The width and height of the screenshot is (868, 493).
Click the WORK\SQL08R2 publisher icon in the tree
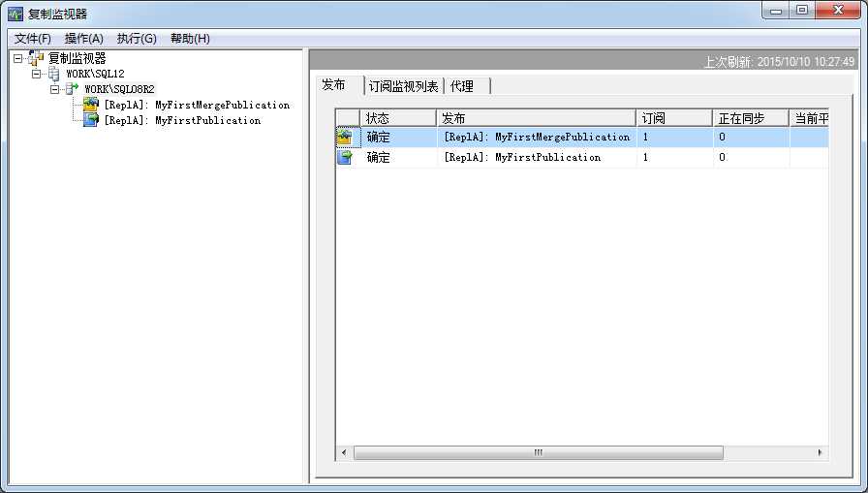72,88
